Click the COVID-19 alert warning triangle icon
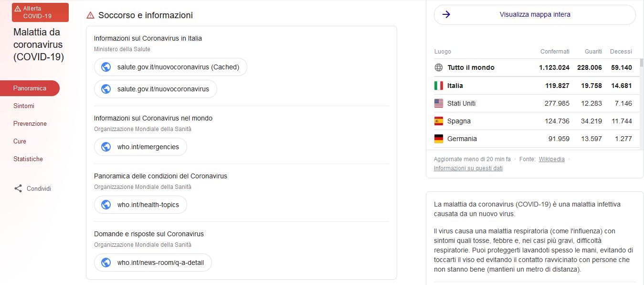This screenshot has height=285, width=644. pyautogui.click(x=18, y=9)
